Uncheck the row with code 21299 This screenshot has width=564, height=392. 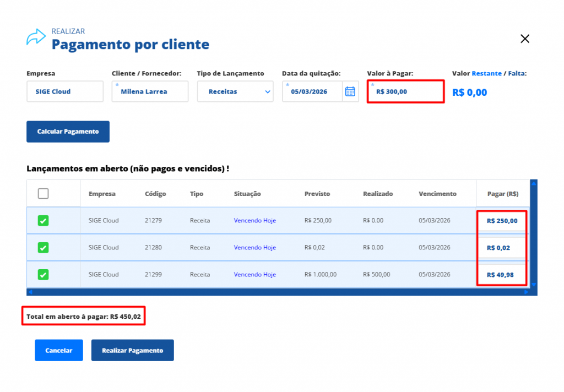43,274
